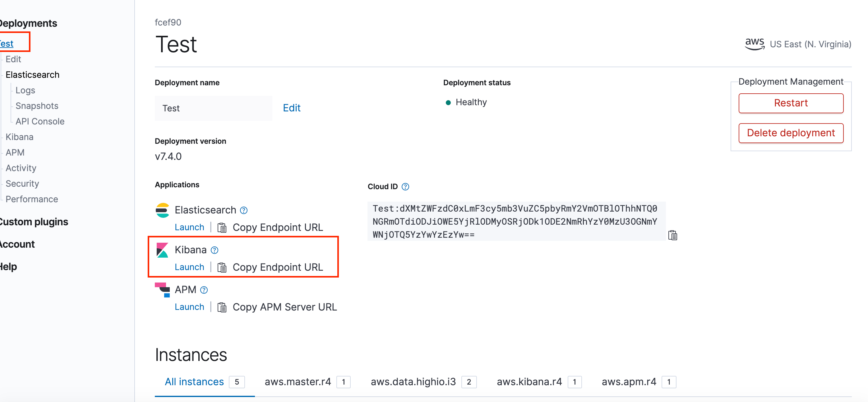Click the help icon next to APM
This screenshot has width=868, height=402.
tap(204, 289)
